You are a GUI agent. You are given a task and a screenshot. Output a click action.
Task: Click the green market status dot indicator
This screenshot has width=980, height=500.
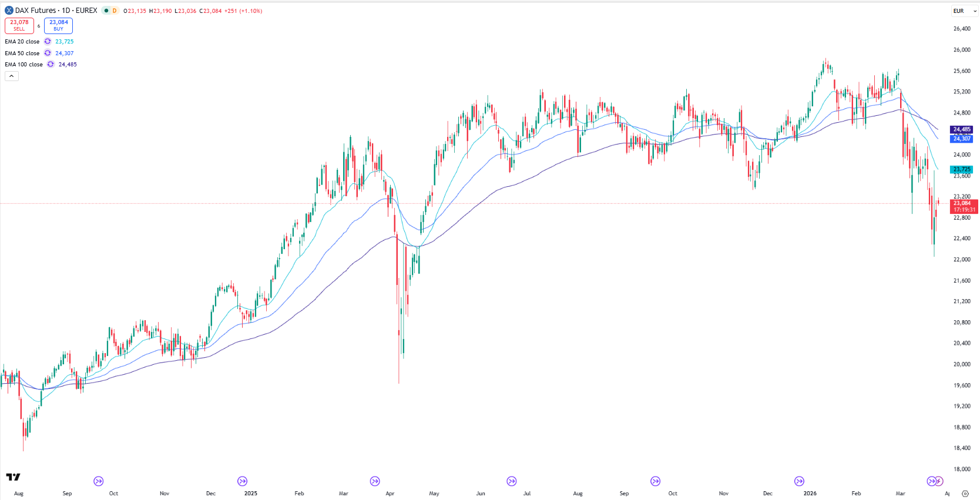(x=106, y=11)
